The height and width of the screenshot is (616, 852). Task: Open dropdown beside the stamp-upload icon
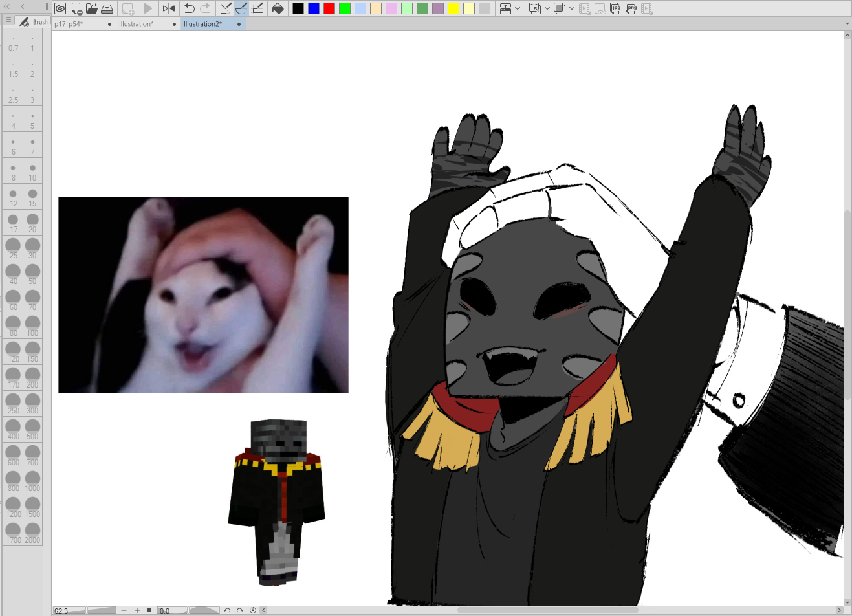coord(518,8)
